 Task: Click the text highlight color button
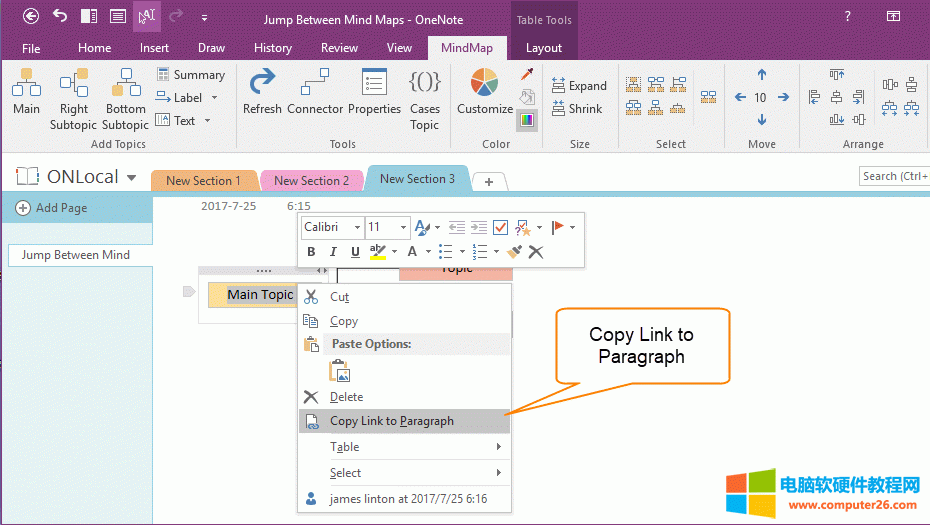(377, 252)
